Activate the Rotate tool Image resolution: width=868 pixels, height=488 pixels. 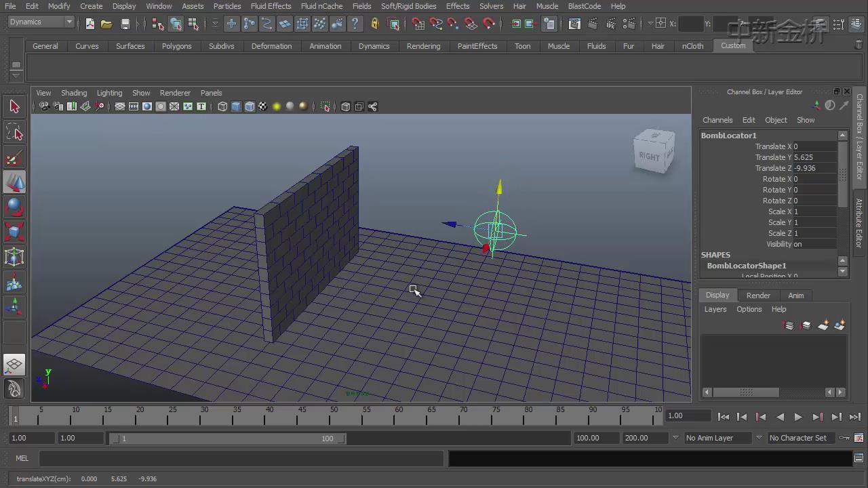click(14, 207)
